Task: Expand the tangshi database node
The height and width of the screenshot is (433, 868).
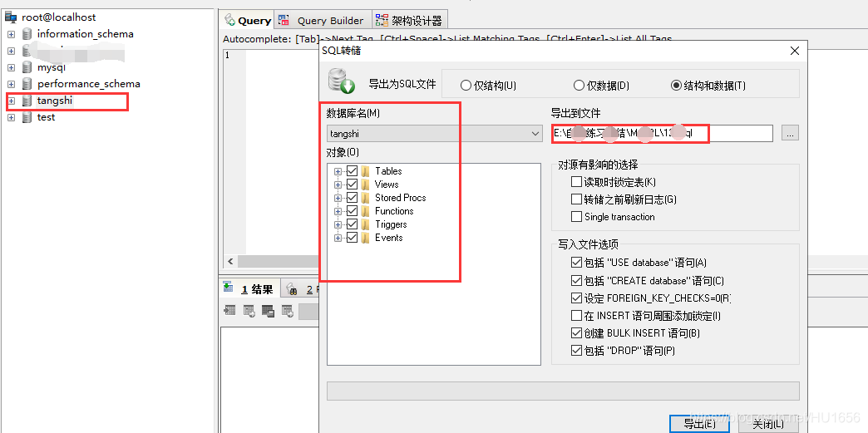Action: [11, 101]
